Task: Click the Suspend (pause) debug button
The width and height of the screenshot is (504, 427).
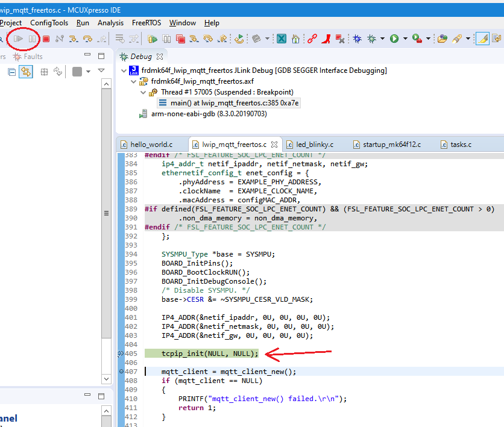Action: pyautogui.click(x=32, y=39)
